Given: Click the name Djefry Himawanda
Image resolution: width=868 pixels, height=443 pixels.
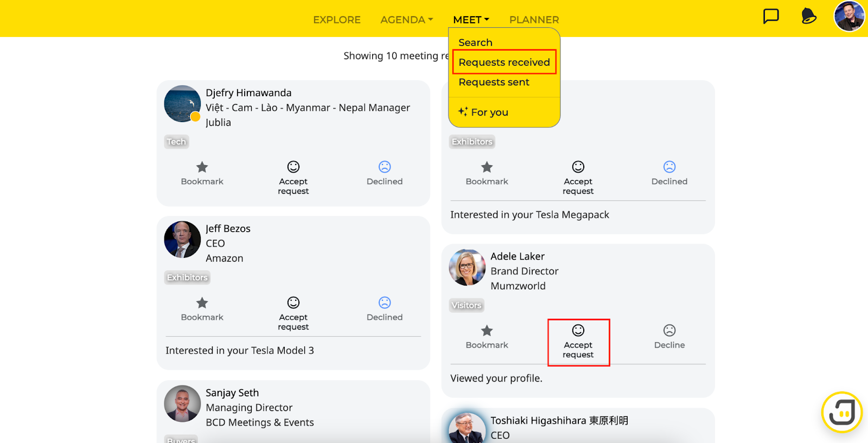Looking at the screenshot, I should [248, 93].
